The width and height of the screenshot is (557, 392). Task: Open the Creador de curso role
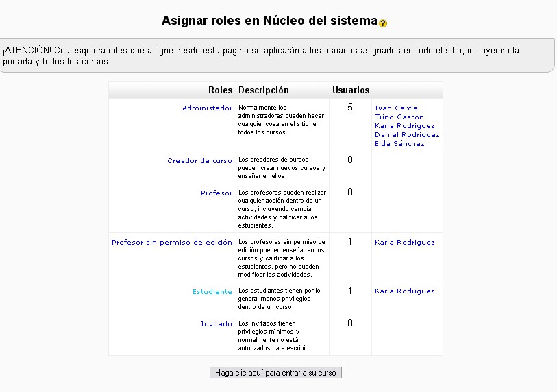(x=199, y=161)
